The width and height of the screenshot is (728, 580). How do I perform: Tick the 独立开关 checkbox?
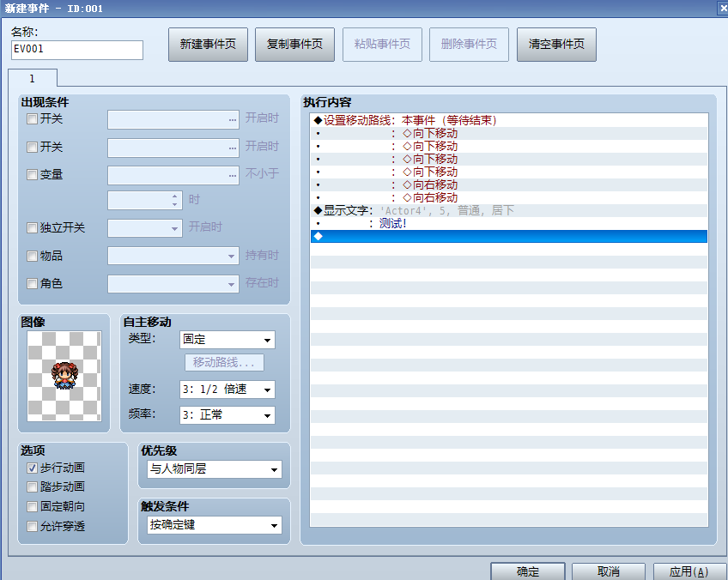[x=32, y=227]
